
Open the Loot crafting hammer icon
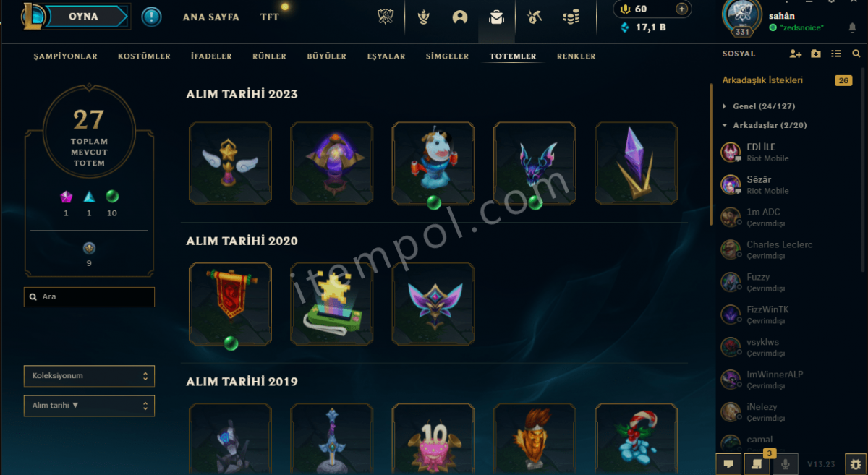535,17
